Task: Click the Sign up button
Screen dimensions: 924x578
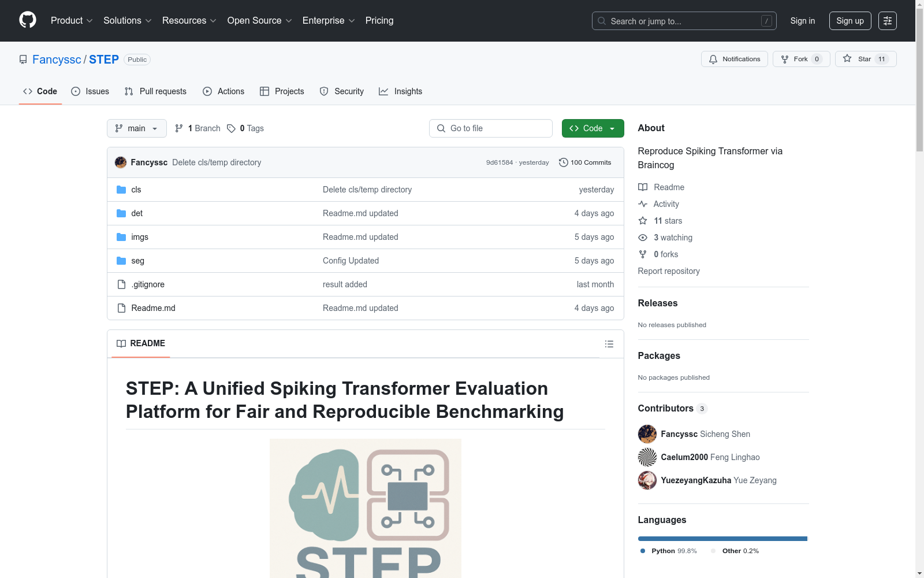Action: tap(850, 21)
